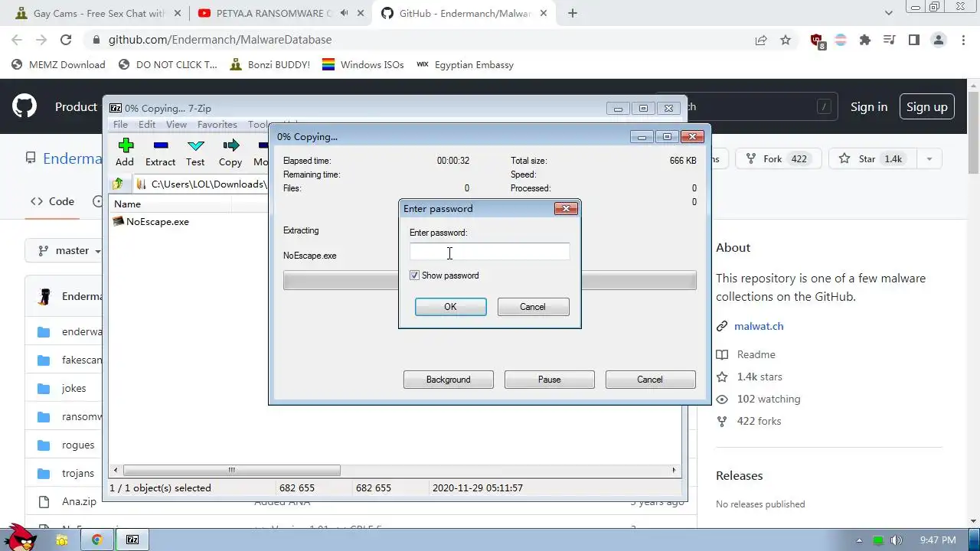Click the 7-Zip Extract toolbar icon
The image size is (980, 551).
(160, 145)
